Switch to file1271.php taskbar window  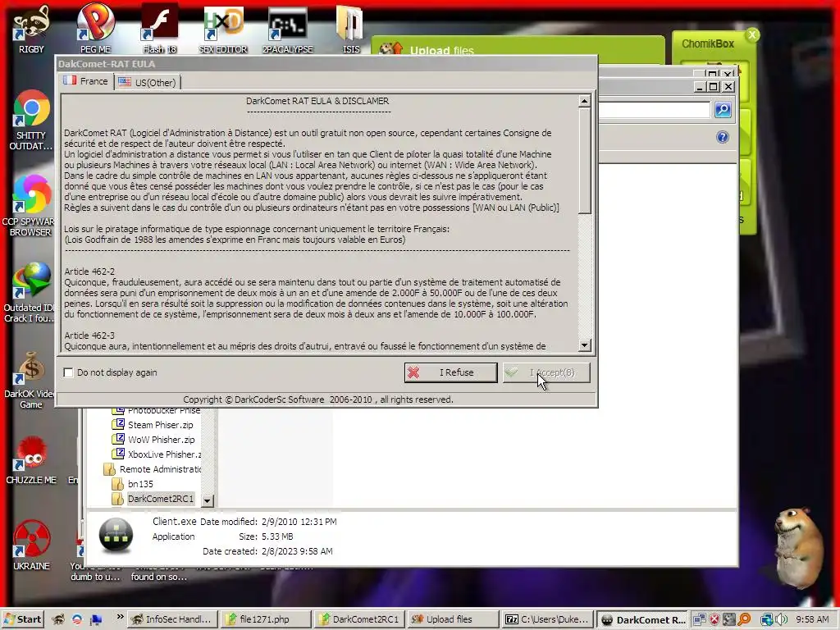coord(265,620)
